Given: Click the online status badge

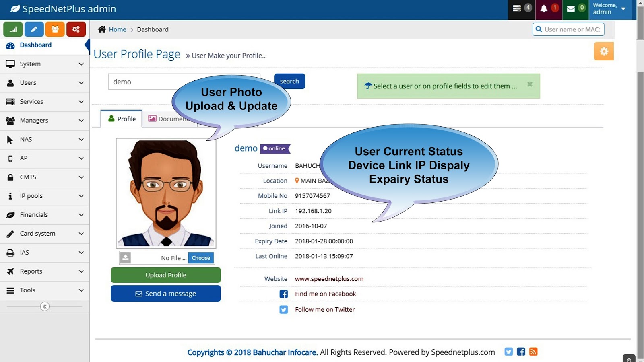Looking at the screenshot, I should (275, 148).
